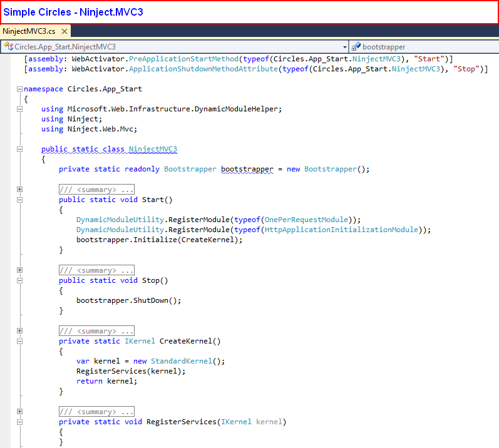Click Microsoft.Web.Infrastructure.DynamicModuleHelper using line
Viewport: 499px width, 448px height.
[x=162, y=109]
